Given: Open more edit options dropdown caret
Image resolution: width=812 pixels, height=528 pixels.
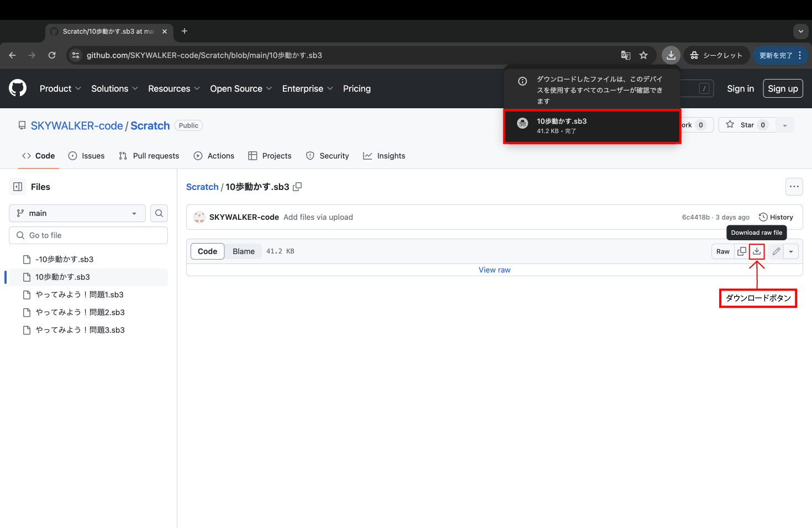Looking at the screenshot, I should click(791, 251).
